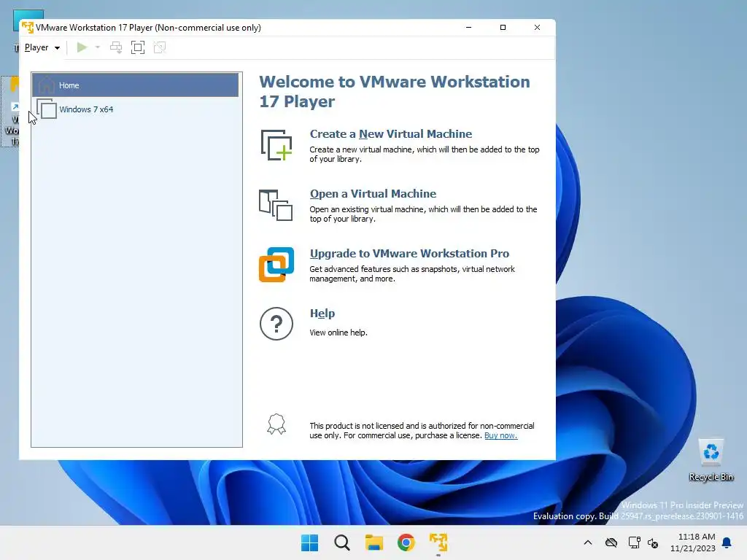
Task: Click the Open a Virtual Machine link
Action: click(x=373, y=194)
